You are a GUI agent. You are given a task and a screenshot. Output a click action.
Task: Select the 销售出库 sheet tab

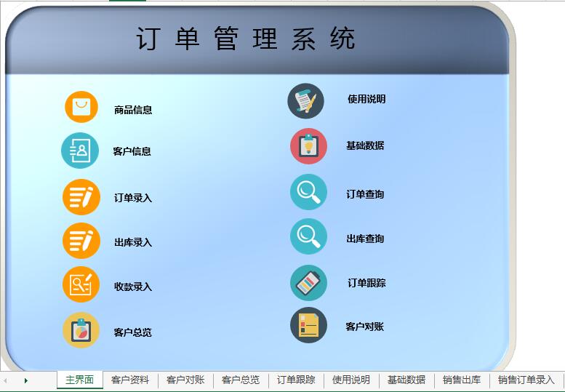462,380
